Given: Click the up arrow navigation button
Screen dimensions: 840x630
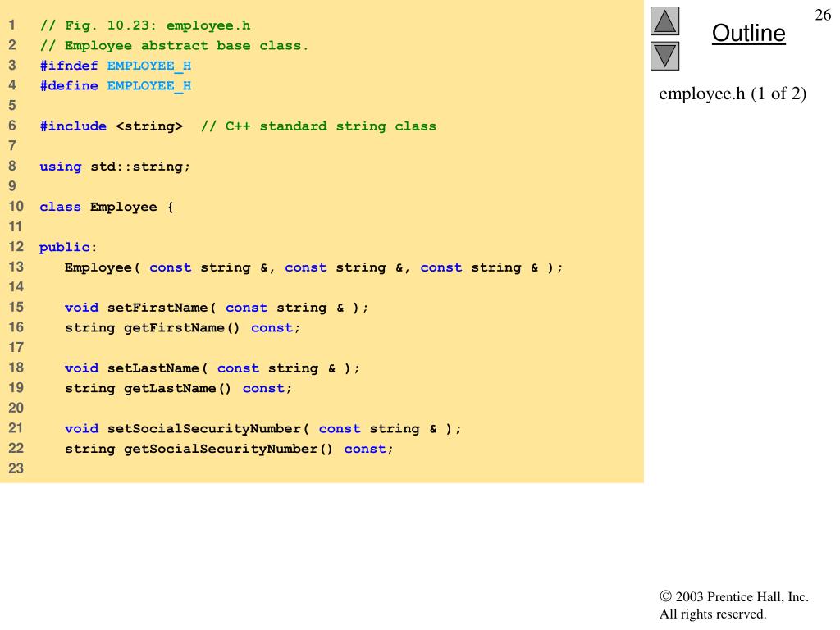Looking at the screenshot, I should pyautogui.click(x=664, y=21).
